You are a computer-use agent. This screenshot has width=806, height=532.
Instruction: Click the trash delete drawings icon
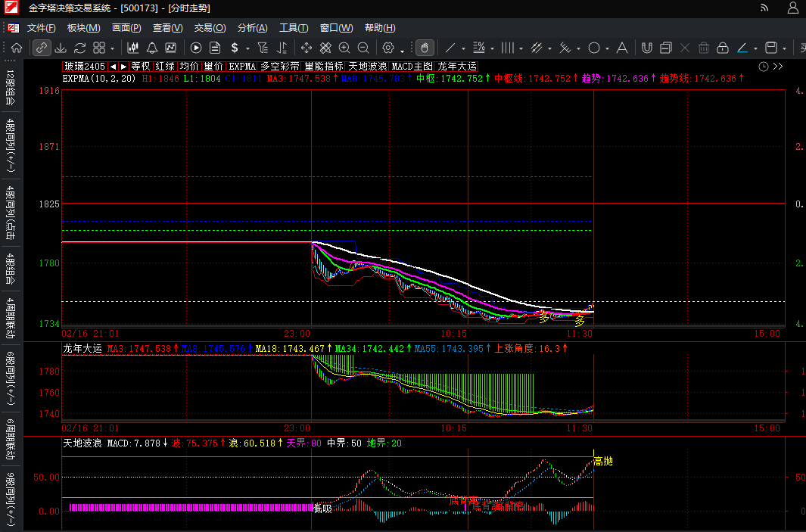pyautogui.click(x=704, y=48)
